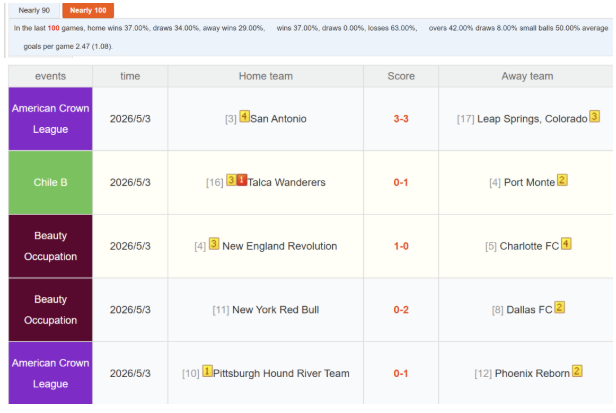Click the Home team column header

(266, 76)
